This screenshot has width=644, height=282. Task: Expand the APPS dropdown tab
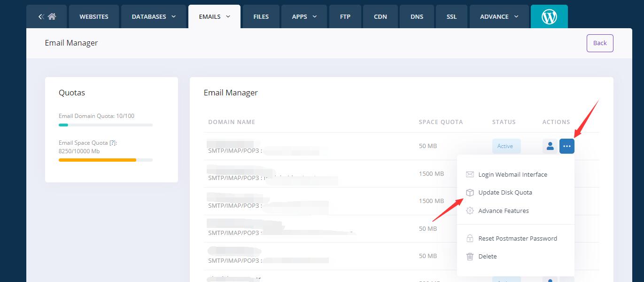(x=304, y=16)
